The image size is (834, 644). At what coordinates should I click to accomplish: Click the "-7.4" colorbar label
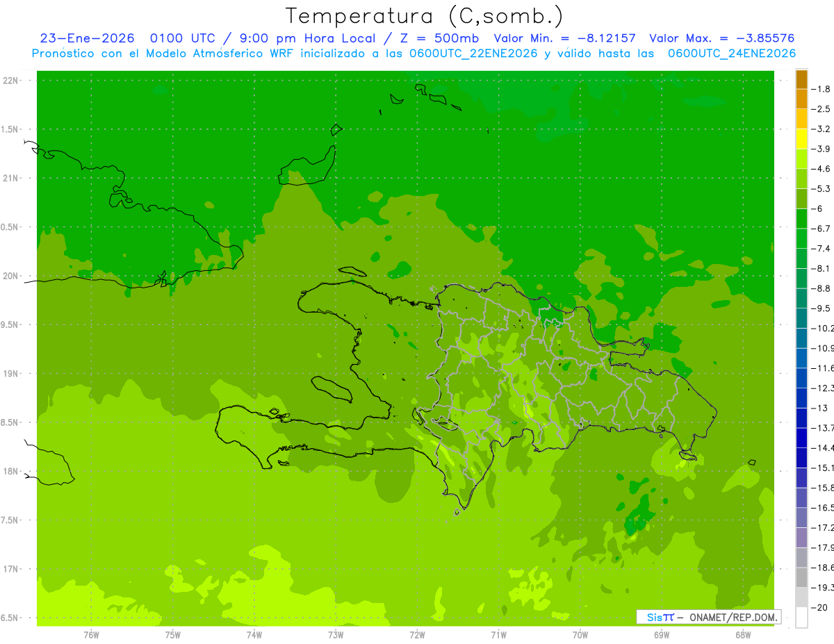click(821, 249)
